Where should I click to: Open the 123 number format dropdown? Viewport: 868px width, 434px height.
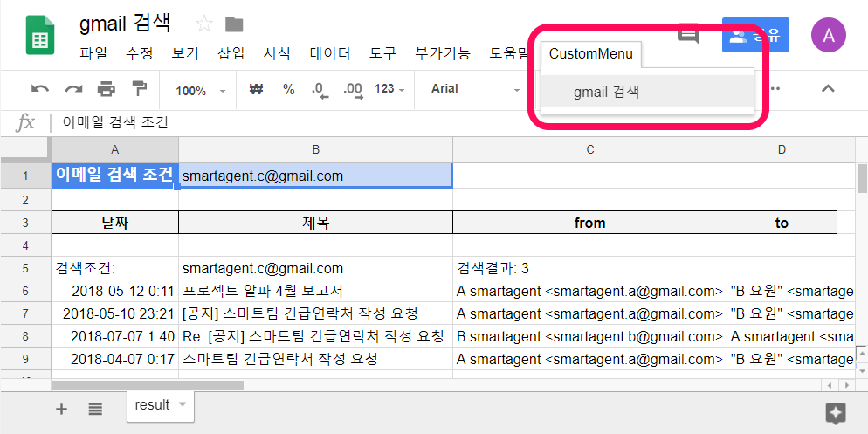point(389,89)
